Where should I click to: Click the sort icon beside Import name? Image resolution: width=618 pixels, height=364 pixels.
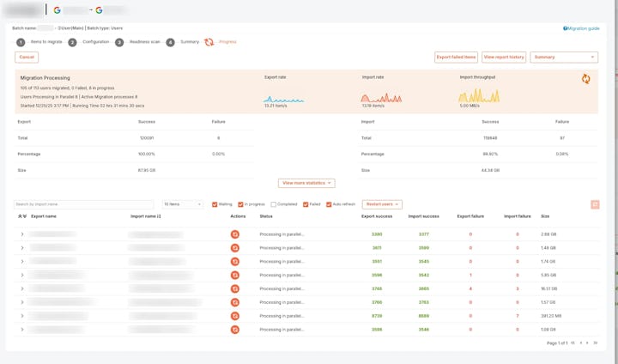[x=159, y=216]
